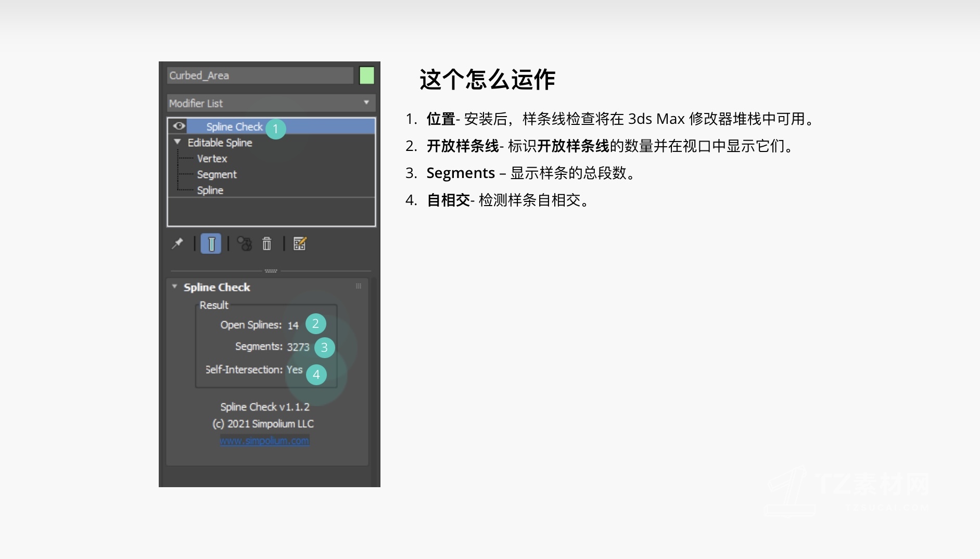Click the panel divider grip dots
Viewport: 980px width, 559px height.
(271, 271)
